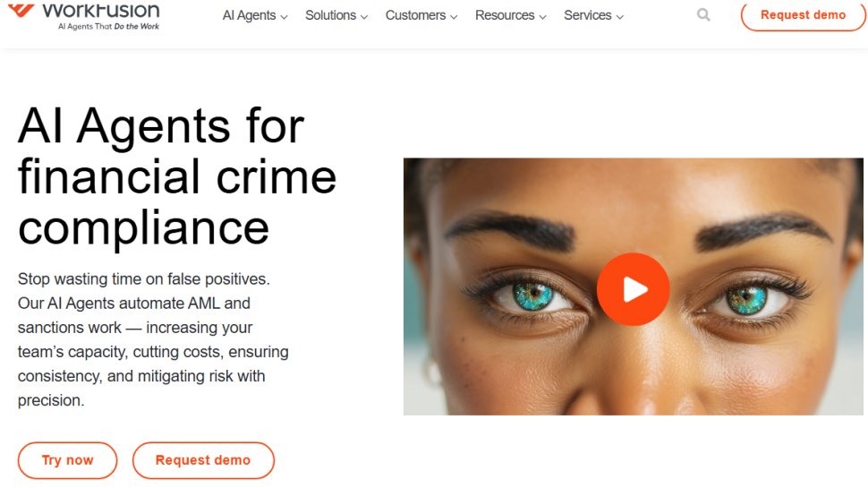Expand the Services dropdown chevron
Screen dimensions: 868x488
coord(620,17)
